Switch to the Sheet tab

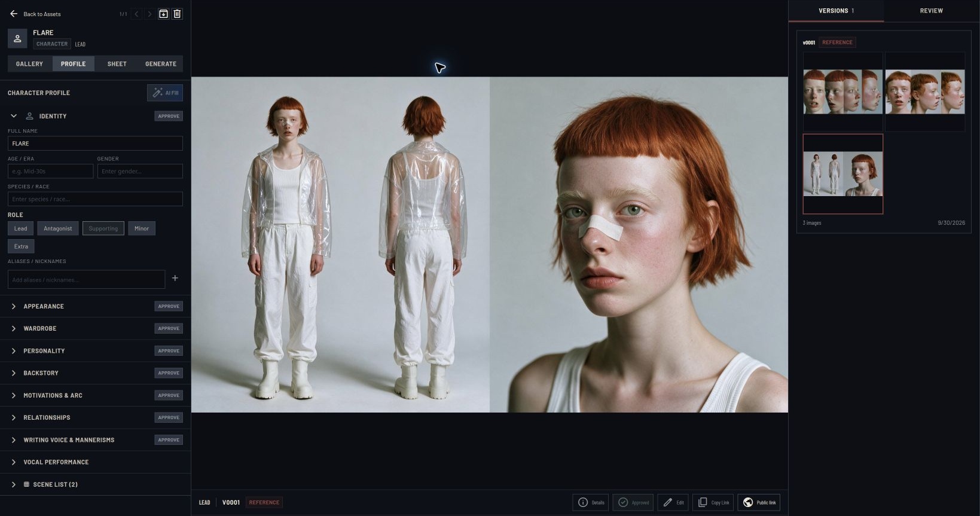pos(117,64)
